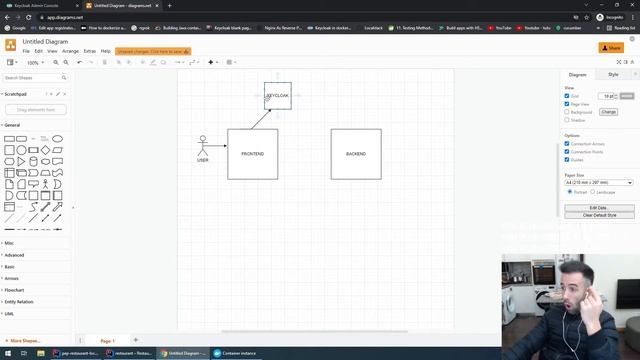Enable the Shadow checkbox
Image resolution: width=640 pixels, height=360 pixels.
[x=567, y=120]
